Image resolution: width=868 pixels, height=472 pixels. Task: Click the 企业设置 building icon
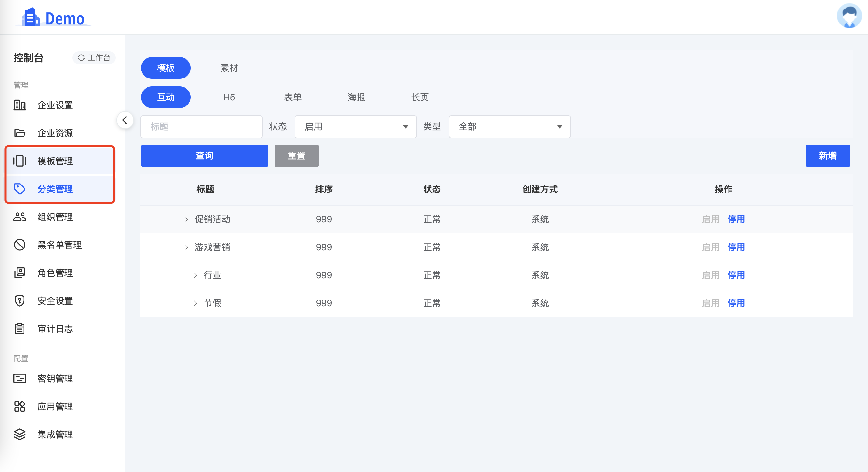pyautogui.click(x=20, y=105)
